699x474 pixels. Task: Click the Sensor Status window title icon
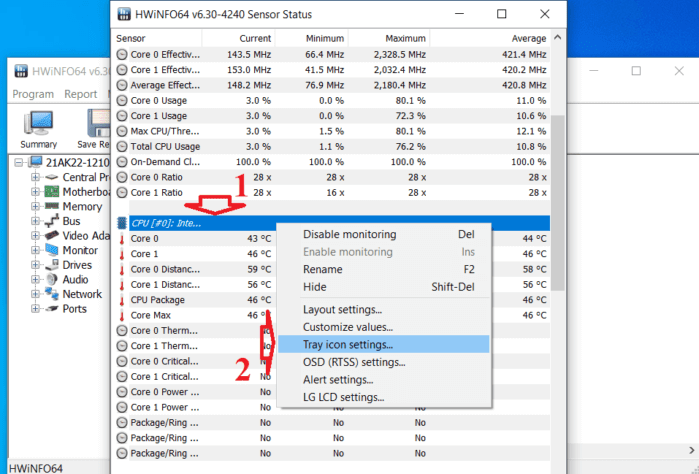[x=124, y=14]
